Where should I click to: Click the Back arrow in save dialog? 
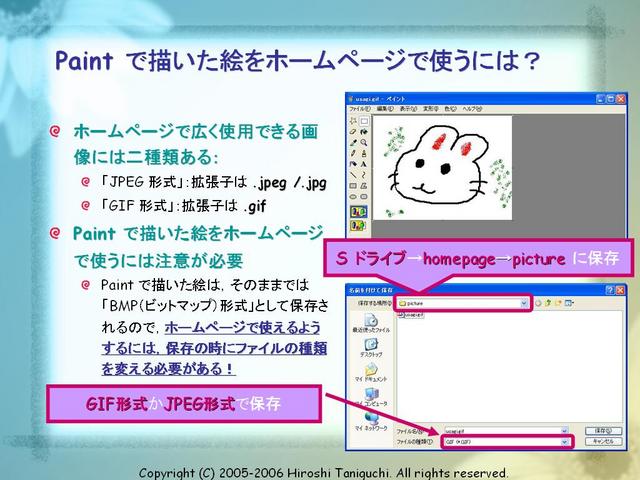[538, 303]
